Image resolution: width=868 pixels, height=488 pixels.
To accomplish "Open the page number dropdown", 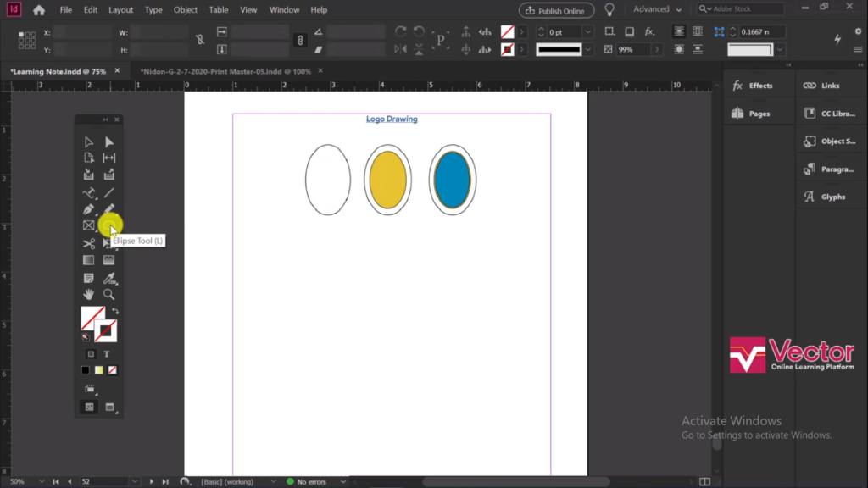I will coord(135,482).
